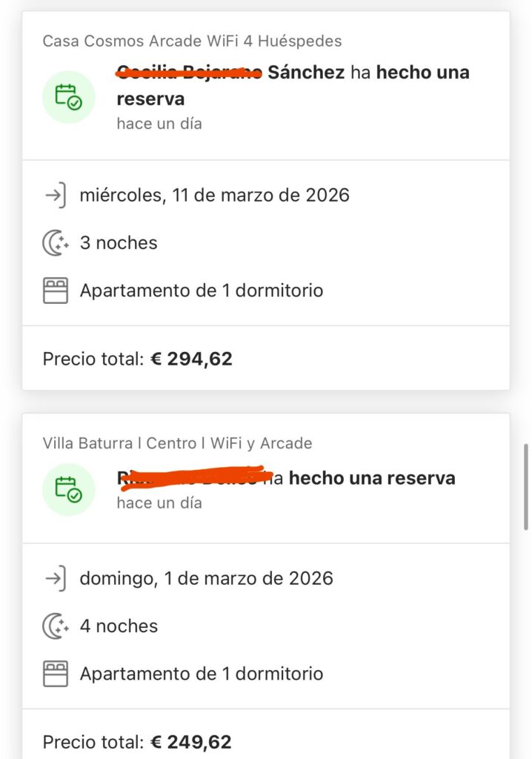Image resolution: width=532 pixels, height=759 pixels.
Task: Click the green reservation icon for Casa Cosmos
Action: 68,96
